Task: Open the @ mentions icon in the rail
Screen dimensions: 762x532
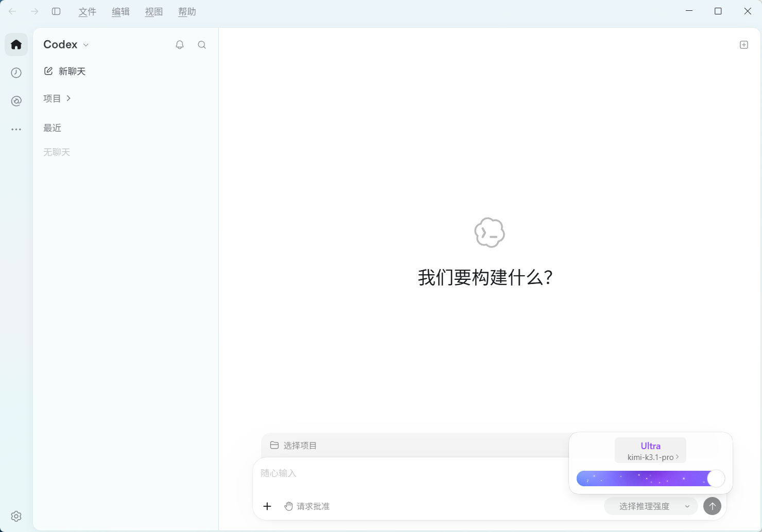Action: [x=16, y=101]
